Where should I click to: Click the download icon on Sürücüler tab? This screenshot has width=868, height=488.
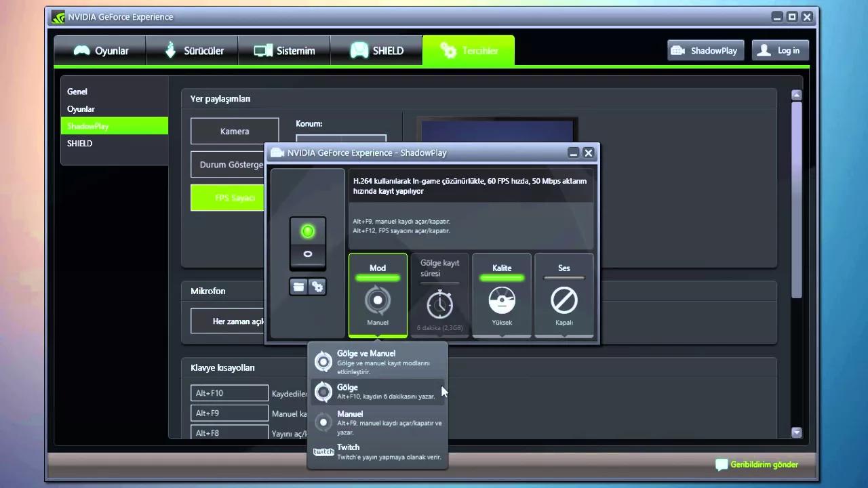coord(171,50)
